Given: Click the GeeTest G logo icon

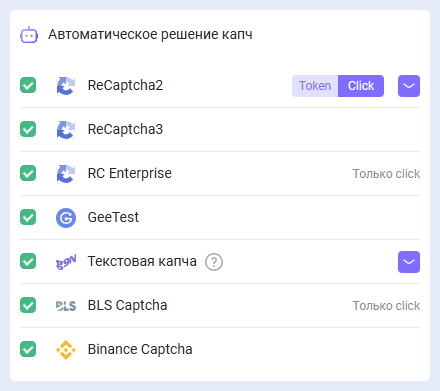Looking at the screenshot, I should coord(66,218).
